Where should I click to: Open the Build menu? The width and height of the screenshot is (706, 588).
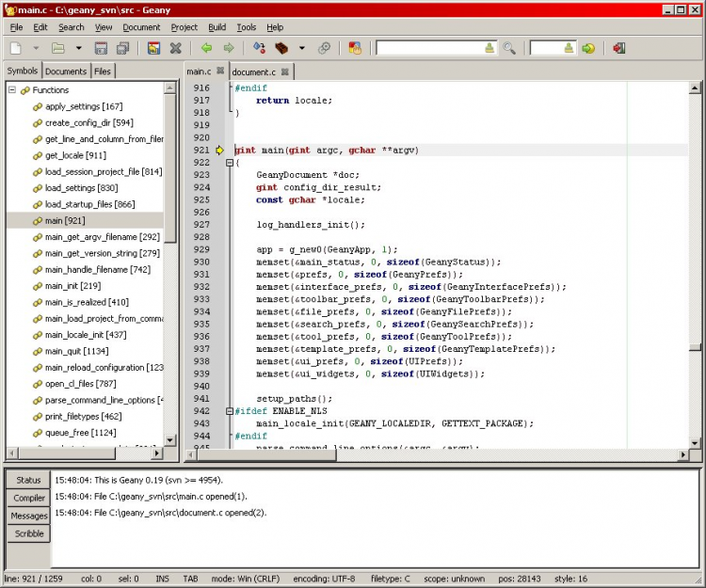pos(217,27)
